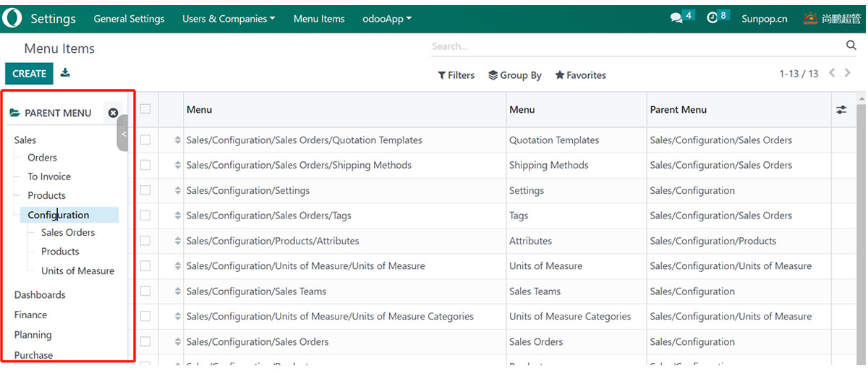Click the Settings app title
This screenshot has height=392, width=868.
click(53, 19)
